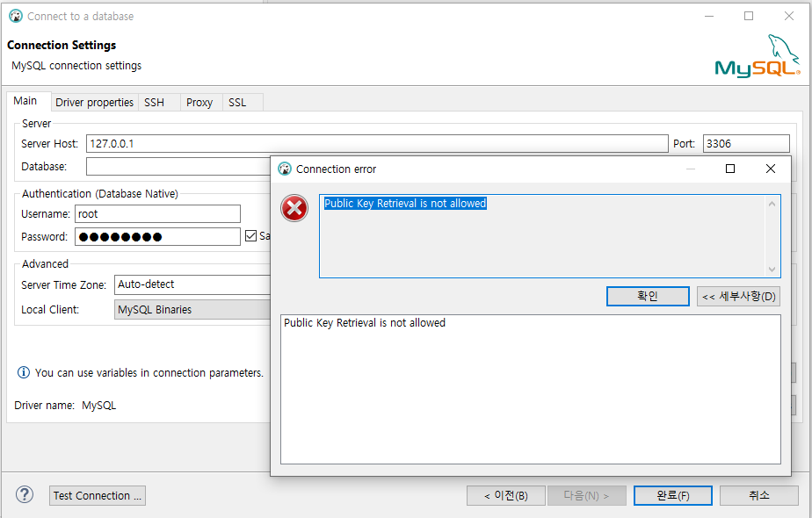Click DBeaver icon in Connect to a database title
The width and height of the screenshot is (812, 518).
tap(16, 16)
